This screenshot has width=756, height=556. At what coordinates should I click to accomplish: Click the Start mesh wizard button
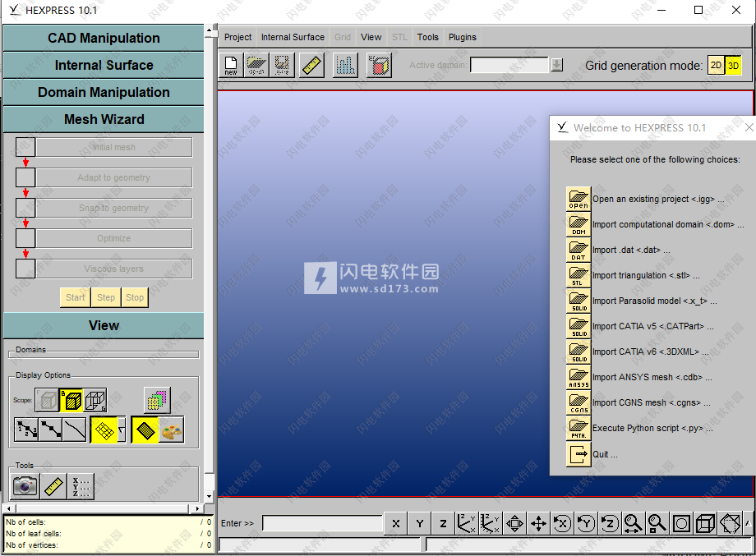[76, 297]
